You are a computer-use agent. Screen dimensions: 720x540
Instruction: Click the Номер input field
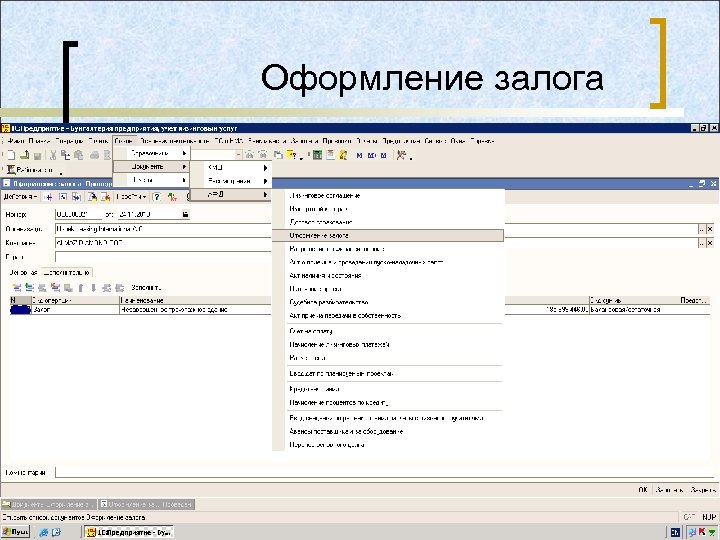[x=79, y=214]
